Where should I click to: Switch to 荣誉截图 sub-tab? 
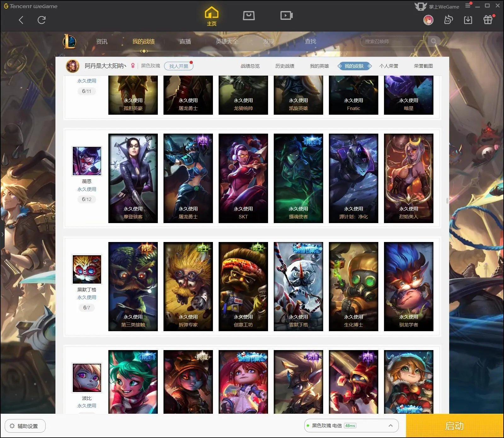point(423,66)
